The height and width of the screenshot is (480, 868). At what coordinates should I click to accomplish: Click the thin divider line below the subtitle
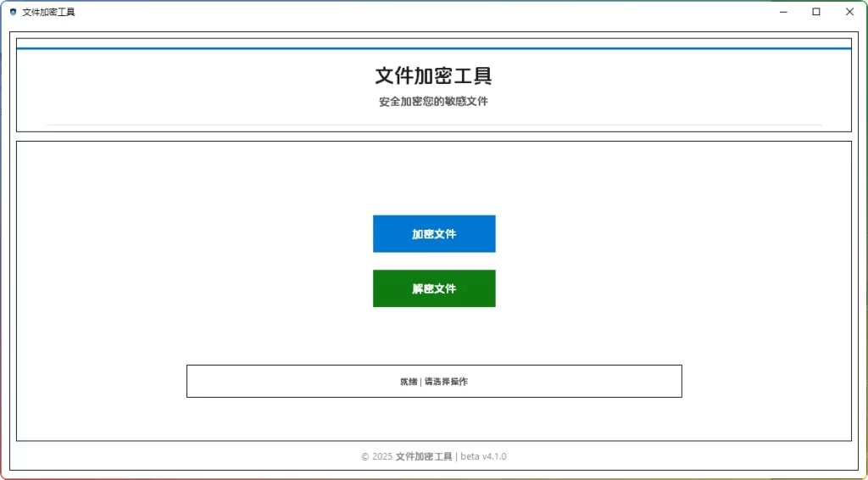[x=434, y=125]
